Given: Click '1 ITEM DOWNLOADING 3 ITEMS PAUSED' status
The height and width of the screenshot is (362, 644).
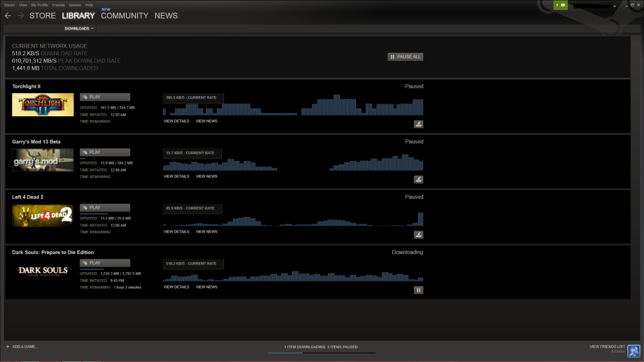Looking at the screenshot, I should (x=321, y=347).
